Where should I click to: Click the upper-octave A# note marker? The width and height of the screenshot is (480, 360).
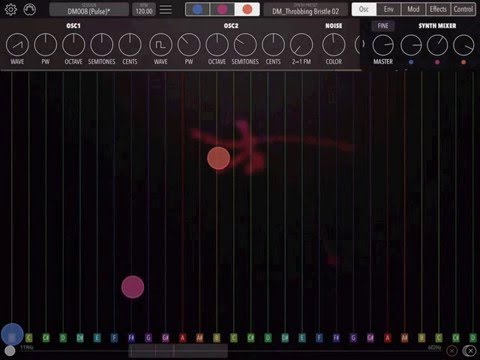click(405, 338)
